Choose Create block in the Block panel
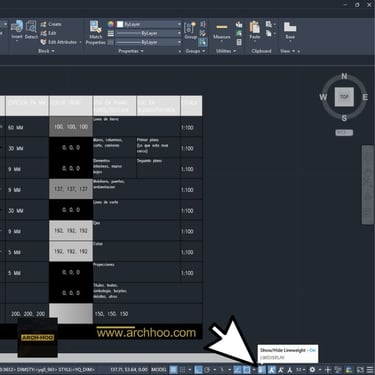The width and height of the screenshot is (375, 375). [x=51, y=24]
